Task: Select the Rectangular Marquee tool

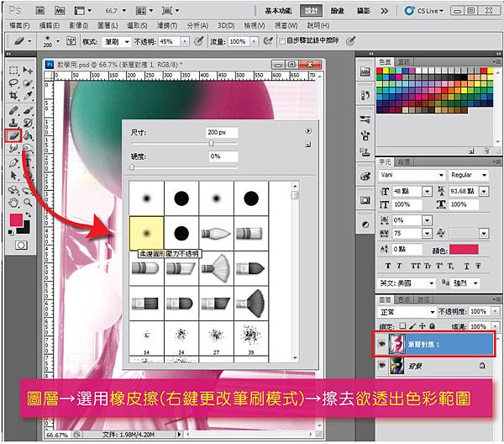Action: coord(13,70)
